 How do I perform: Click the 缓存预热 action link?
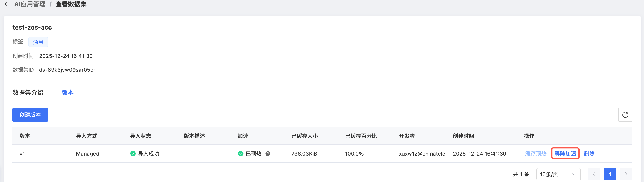536,154
